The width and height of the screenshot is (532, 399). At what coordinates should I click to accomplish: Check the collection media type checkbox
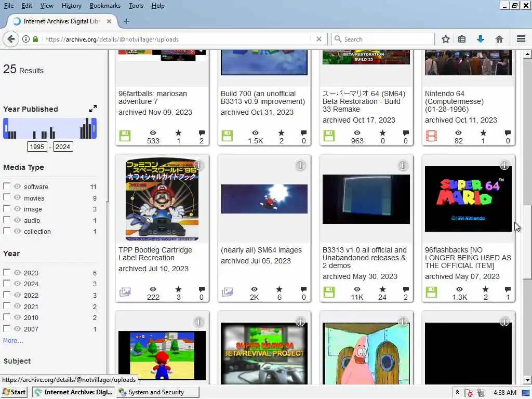[6, 231]
